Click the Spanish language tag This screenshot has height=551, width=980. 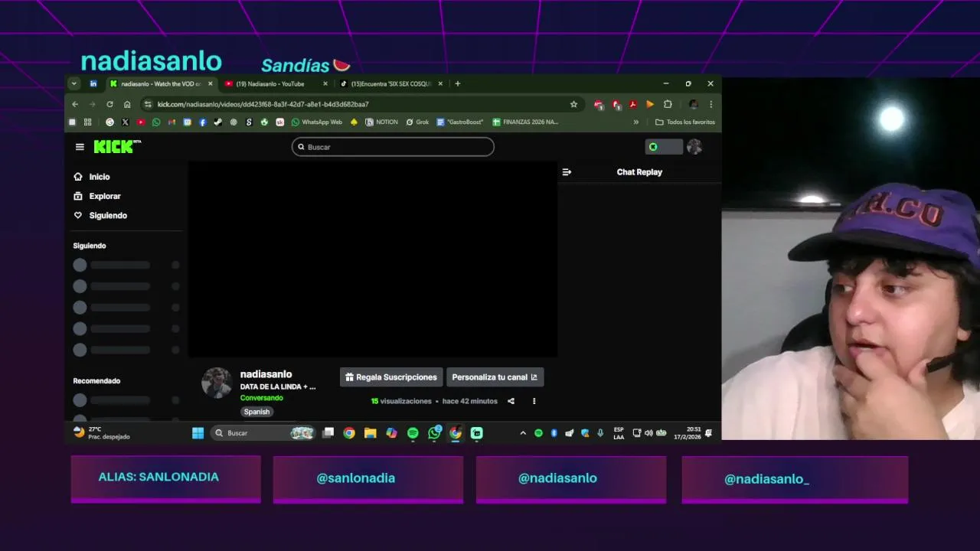coord(256,412)
